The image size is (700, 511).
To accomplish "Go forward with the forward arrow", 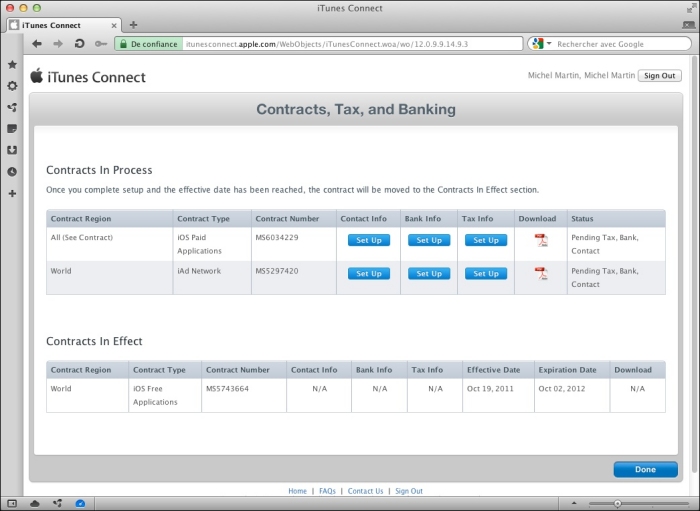I will (58, 44).
